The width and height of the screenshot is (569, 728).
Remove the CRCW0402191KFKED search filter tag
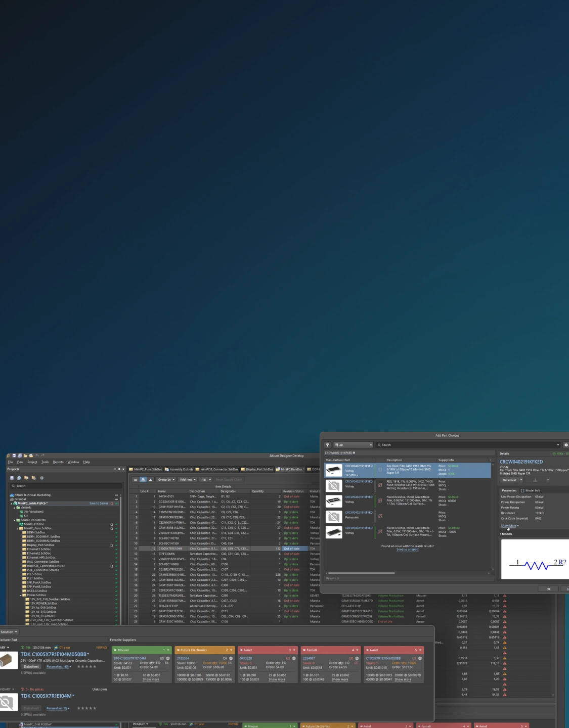354,453
